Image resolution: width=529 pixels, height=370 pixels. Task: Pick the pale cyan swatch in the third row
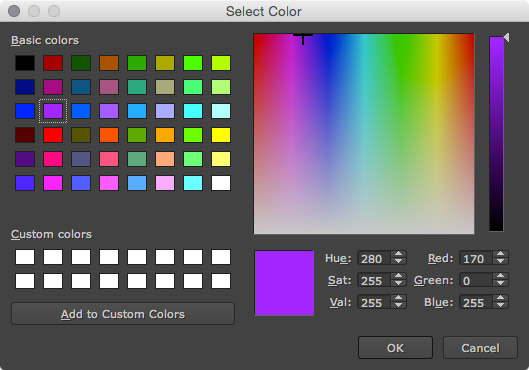[x=221, y=111]
